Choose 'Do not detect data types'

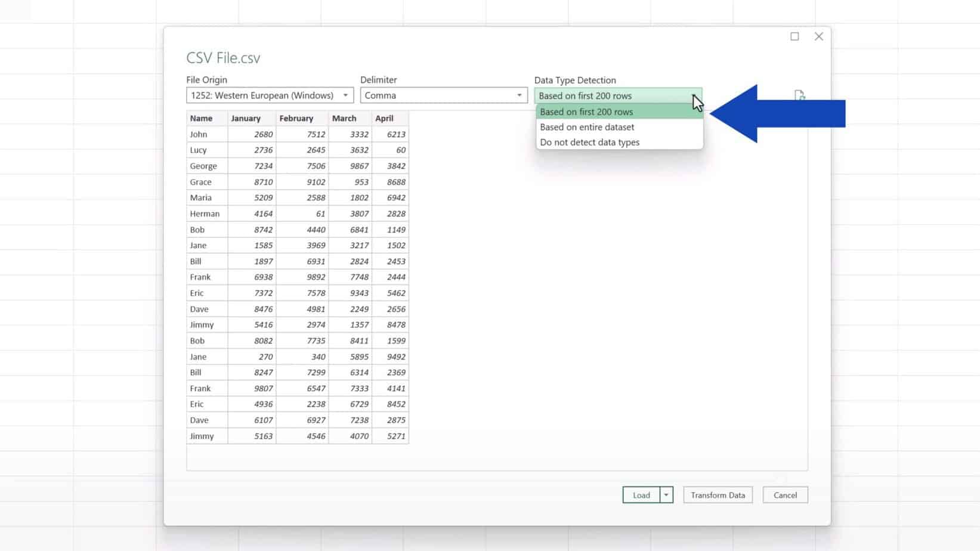coord(589,142)
